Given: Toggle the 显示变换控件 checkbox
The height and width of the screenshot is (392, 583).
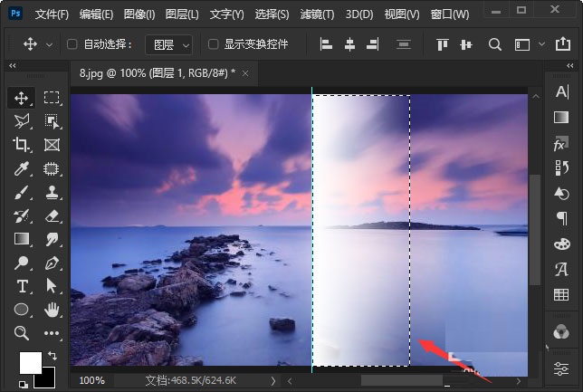Looking at the screenshot, I should coord(213,44).
